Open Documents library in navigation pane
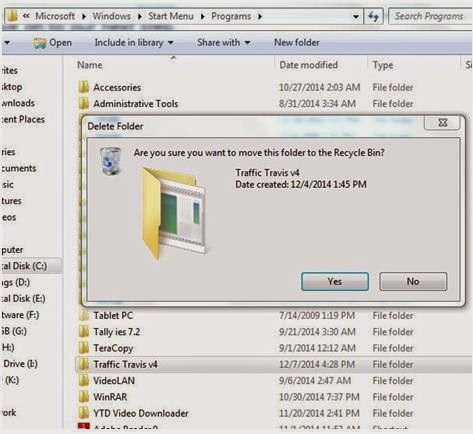 18,168
